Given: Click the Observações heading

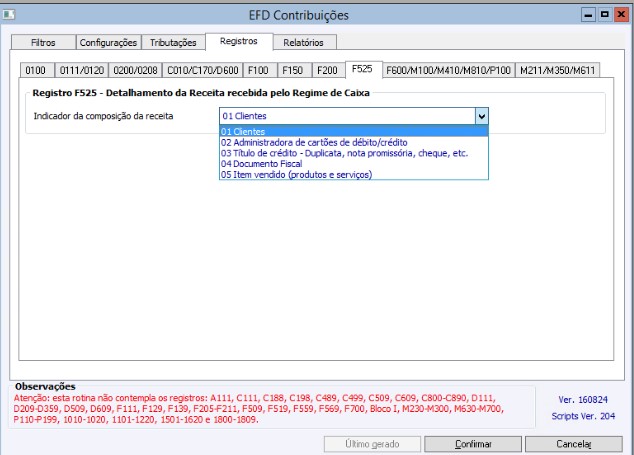Looking at the screenshot, I should (x=45, y=386).
